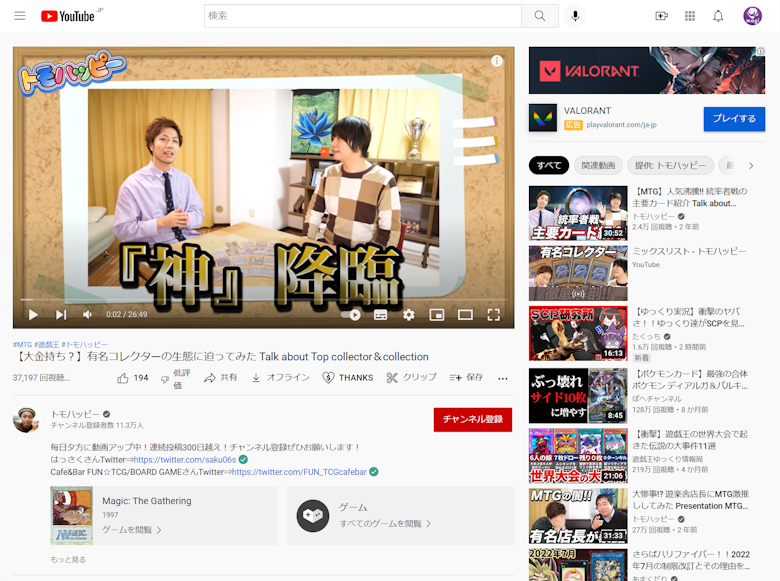The width and height of the screenshot is (780, 581).
Task: Dislike the video
Action: coord(175,379)
